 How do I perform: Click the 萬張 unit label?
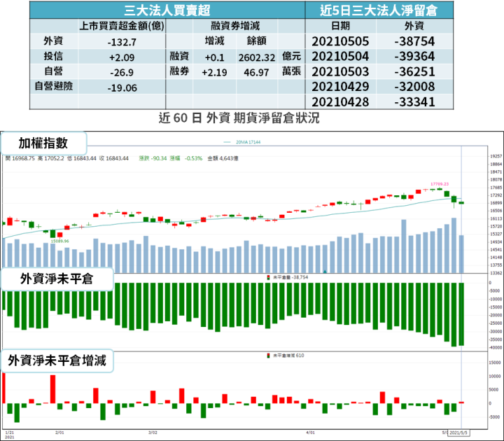291,71
